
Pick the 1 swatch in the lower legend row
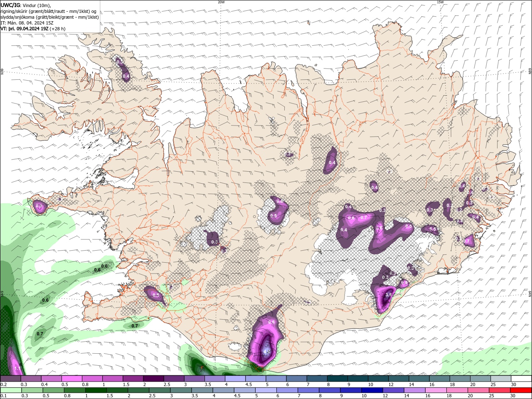(96, 390)
